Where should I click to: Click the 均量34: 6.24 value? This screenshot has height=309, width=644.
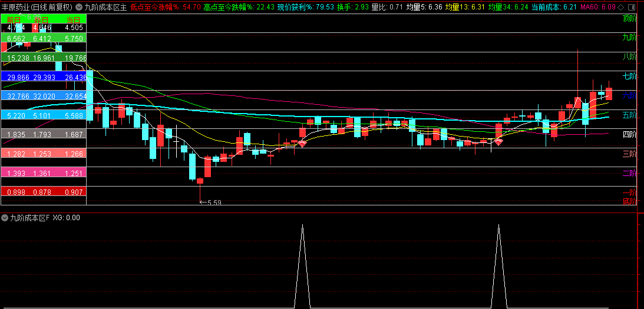point(509,7)
